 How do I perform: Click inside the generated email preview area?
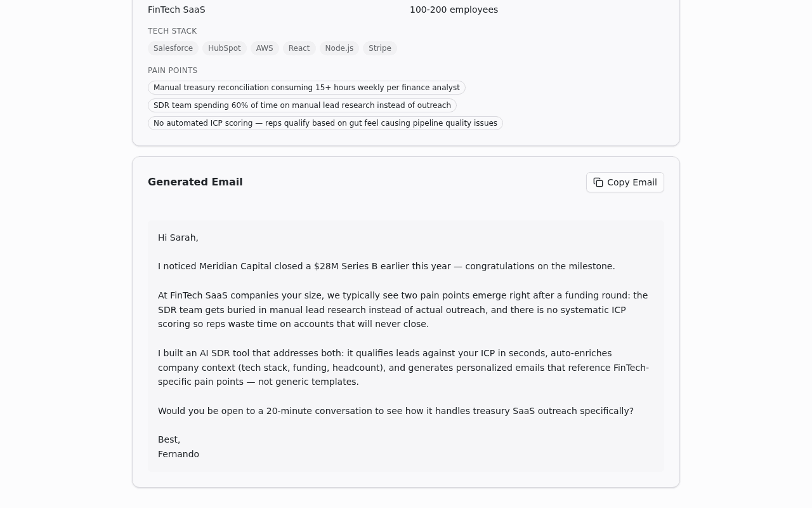(405, 346)
